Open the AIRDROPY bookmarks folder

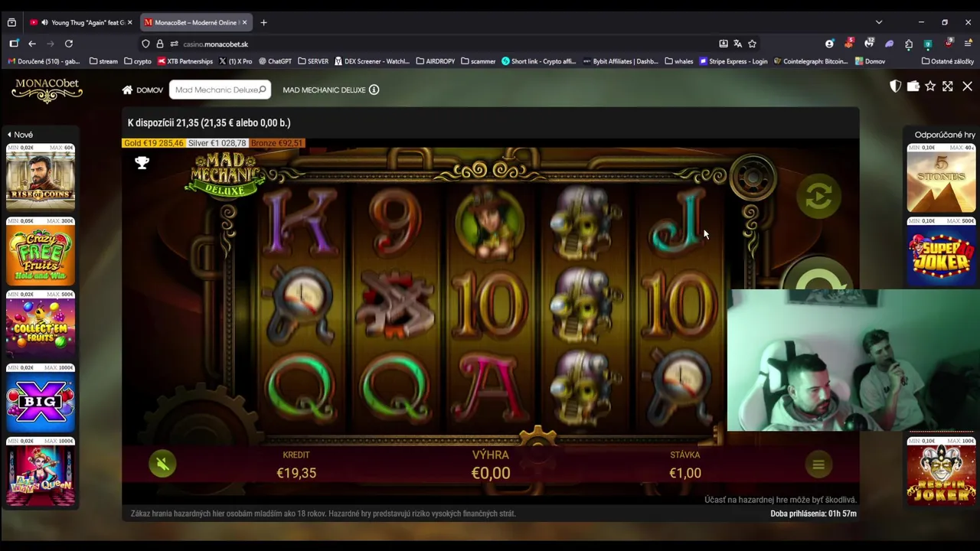click(436, 61)
